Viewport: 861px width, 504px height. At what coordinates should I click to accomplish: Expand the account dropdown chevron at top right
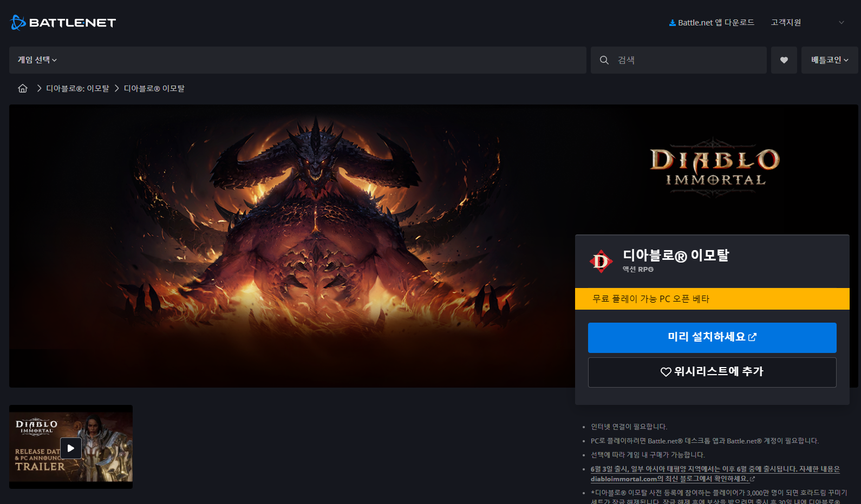842,23
